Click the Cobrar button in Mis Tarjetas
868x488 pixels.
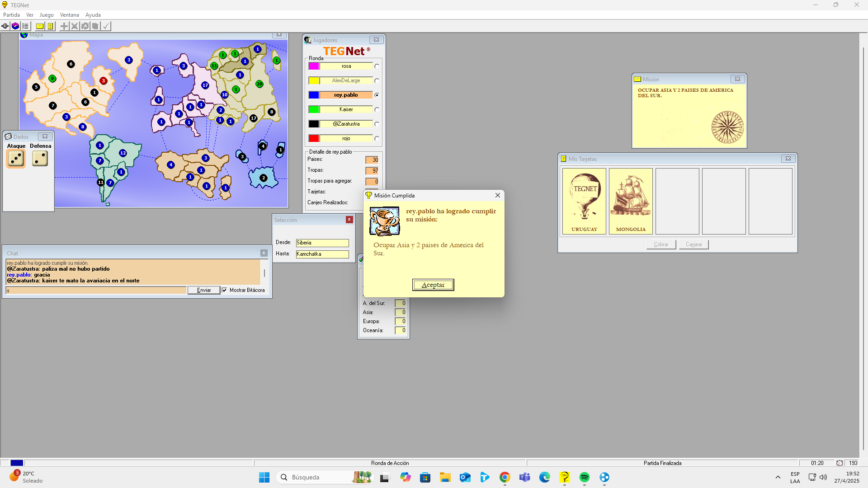tap(661, 244)
